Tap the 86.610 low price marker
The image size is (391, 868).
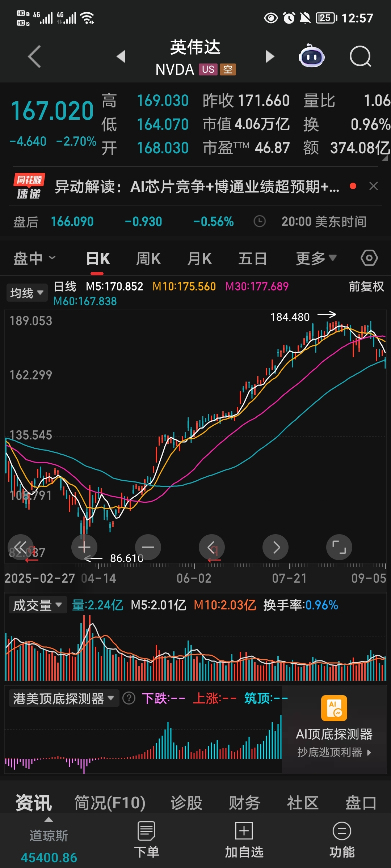pyautogui.click(x=127, y=558)
